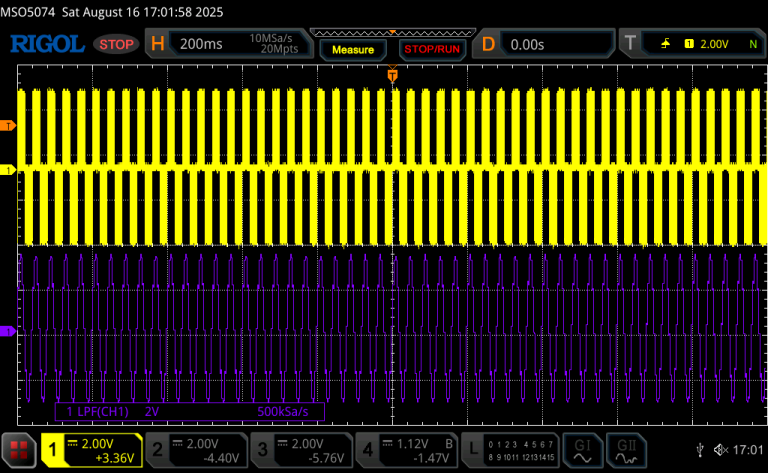
Task: Enable channel 3 display
Action: [x=302, y=450]
